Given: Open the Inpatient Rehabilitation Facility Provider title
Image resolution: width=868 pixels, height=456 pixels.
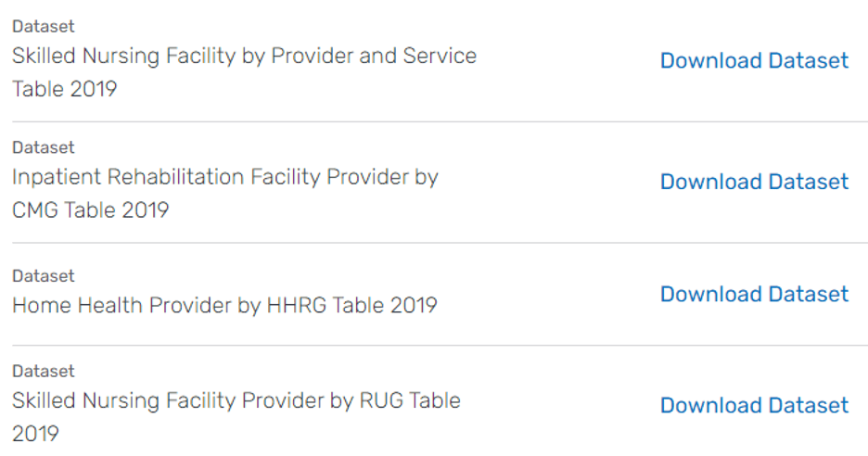Looking at the screenshot, I should [x=224, y=177].
